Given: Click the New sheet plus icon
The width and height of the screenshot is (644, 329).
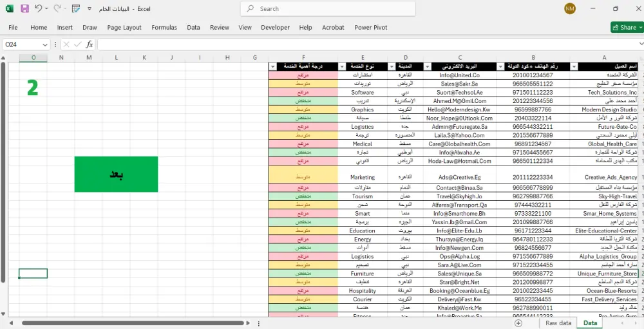Looking at the screenshot, I should 518,323.
